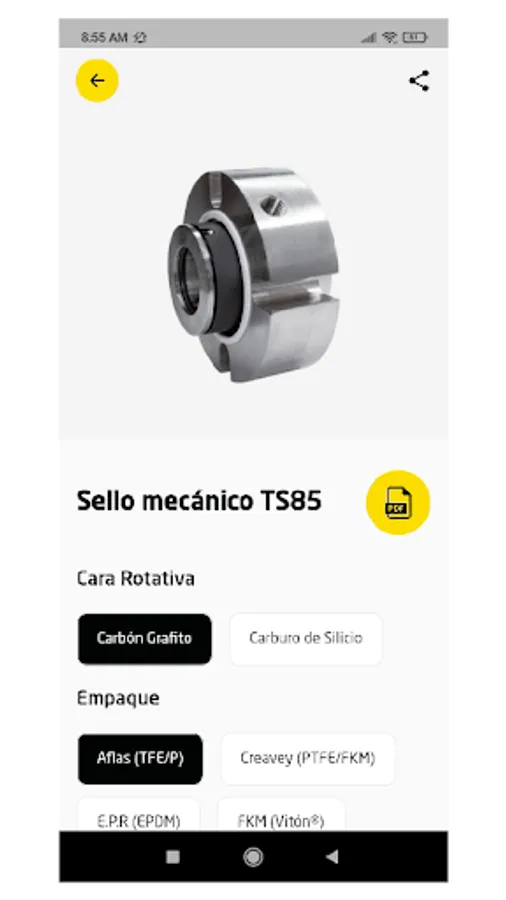The width and height of the screenshot is (506, 900).
Task: Tap the Cara Rotativa section label
Action: click(x=135, y=578)
